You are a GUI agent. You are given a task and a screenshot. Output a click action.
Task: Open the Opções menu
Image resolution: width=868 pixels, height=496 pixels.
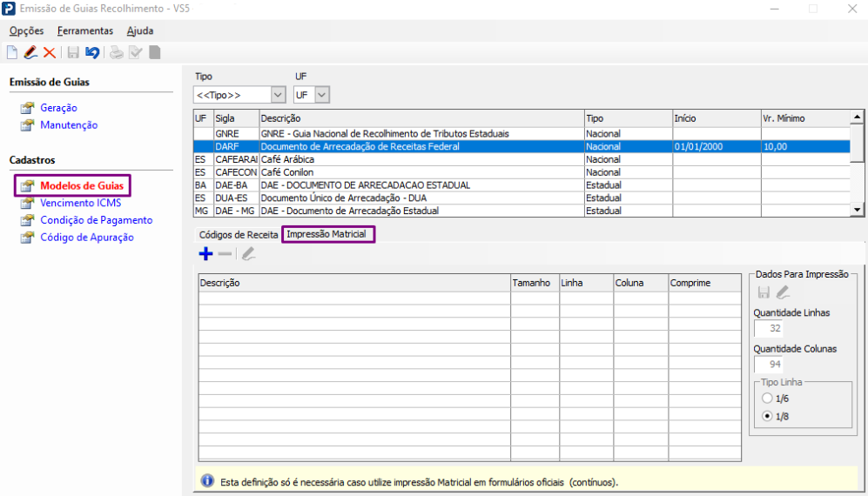pyautogui.click(x=26, y=30)
